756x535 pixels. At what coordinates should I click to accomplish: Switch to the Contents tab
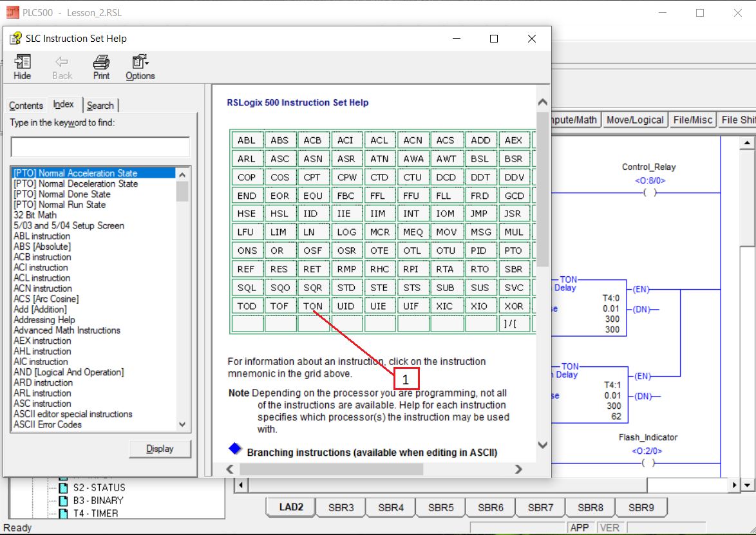[26, 106]
